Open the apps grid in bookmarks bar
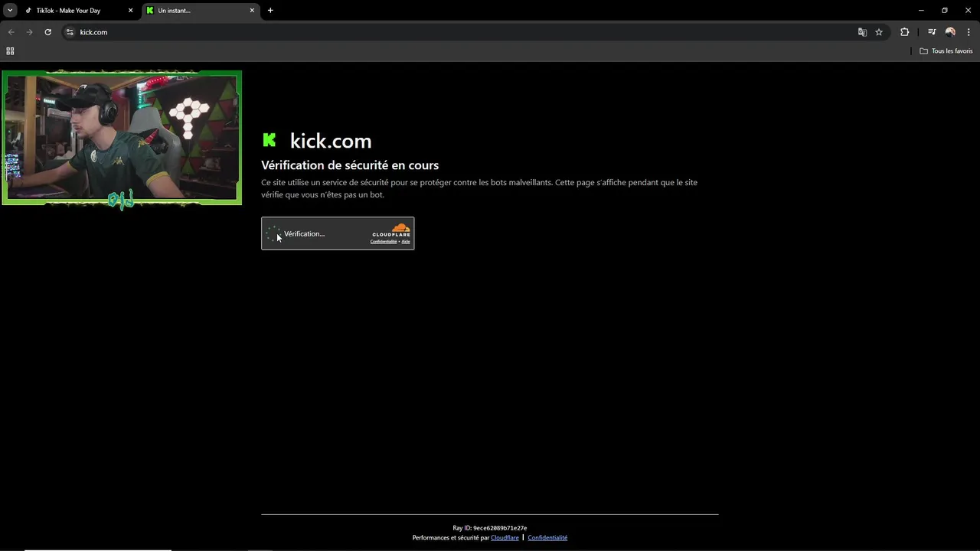This screenshot has width=980, height=551. coord(10,51)
